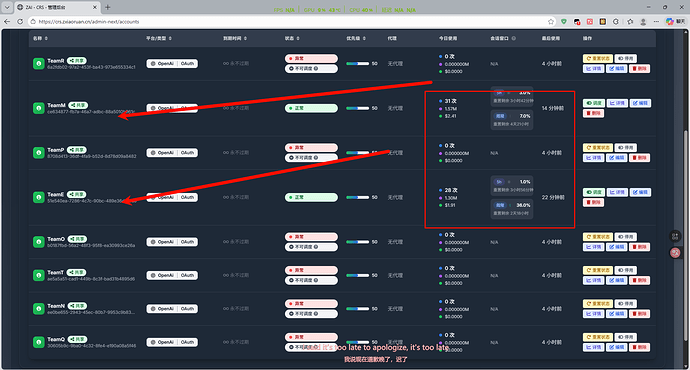Open a new browser tab with plus
This screenshot has height=370, width=690.
pyautogui.click(x=108, y=7)
